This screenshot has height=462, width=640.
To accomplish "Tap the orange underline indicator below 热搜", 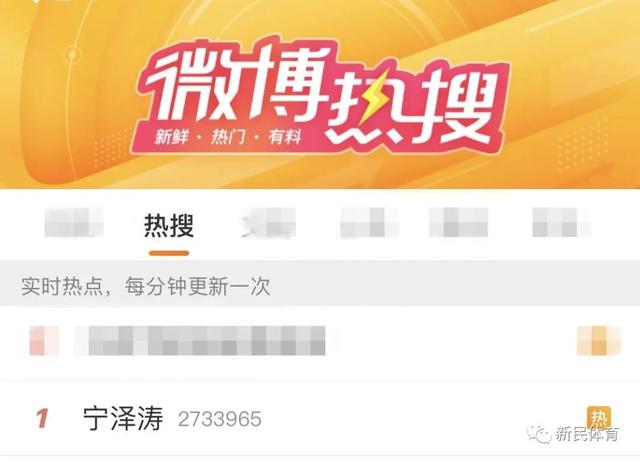I will [169, 253].
